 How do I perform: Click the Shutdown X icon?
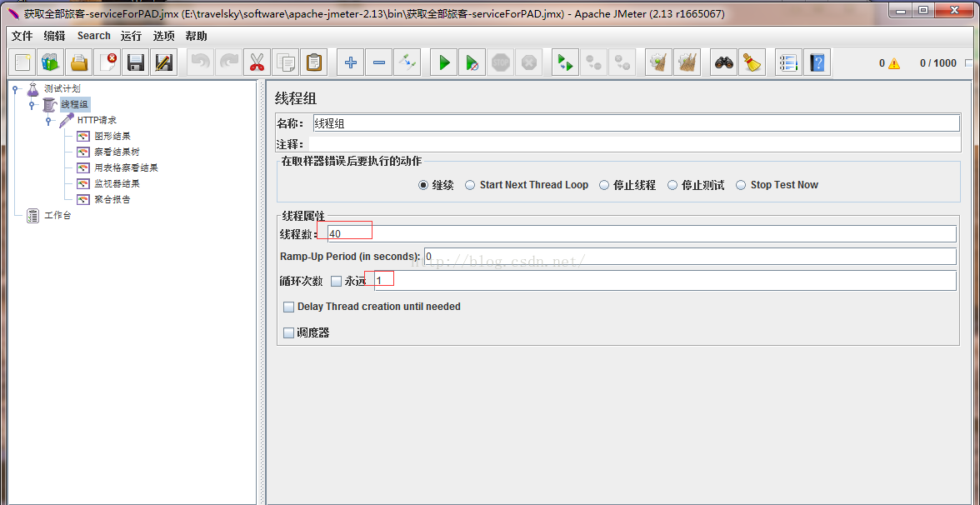pos(528,62)
